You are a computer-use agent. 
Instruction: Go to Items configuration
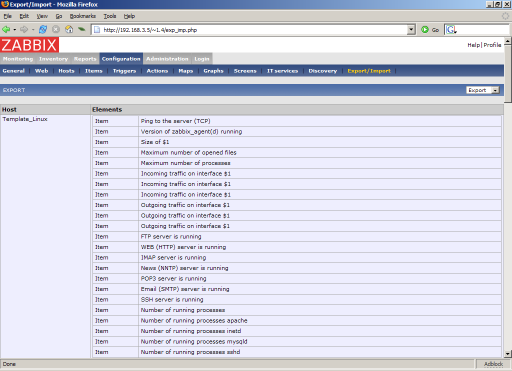tap(94, 71)
